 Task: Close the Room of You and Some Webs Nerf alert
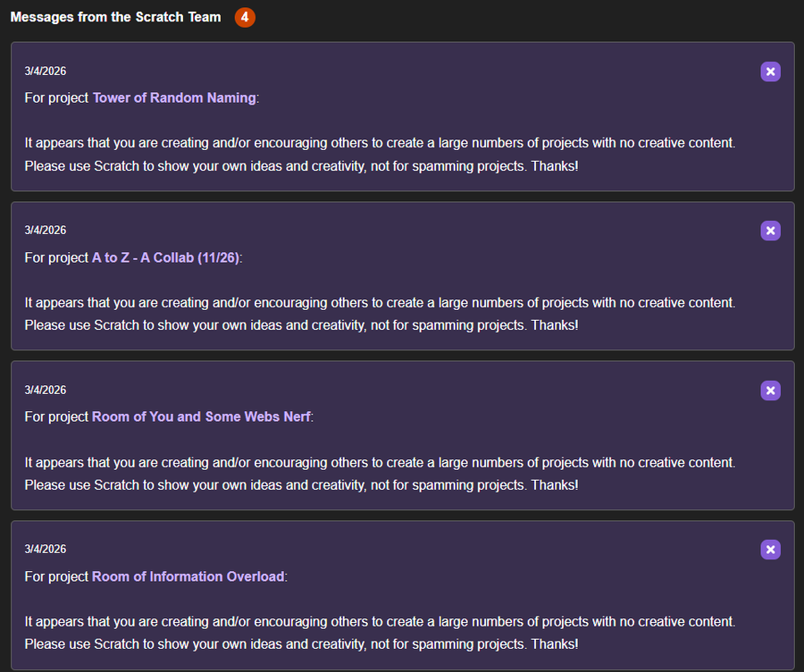point(770,391)
